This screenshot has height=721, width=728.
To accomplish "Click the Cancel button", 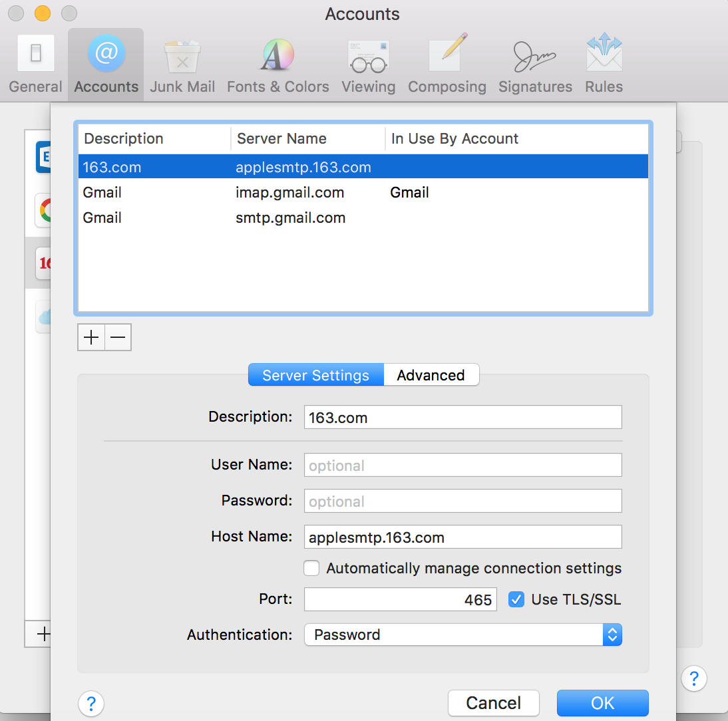I will [494, 703].
